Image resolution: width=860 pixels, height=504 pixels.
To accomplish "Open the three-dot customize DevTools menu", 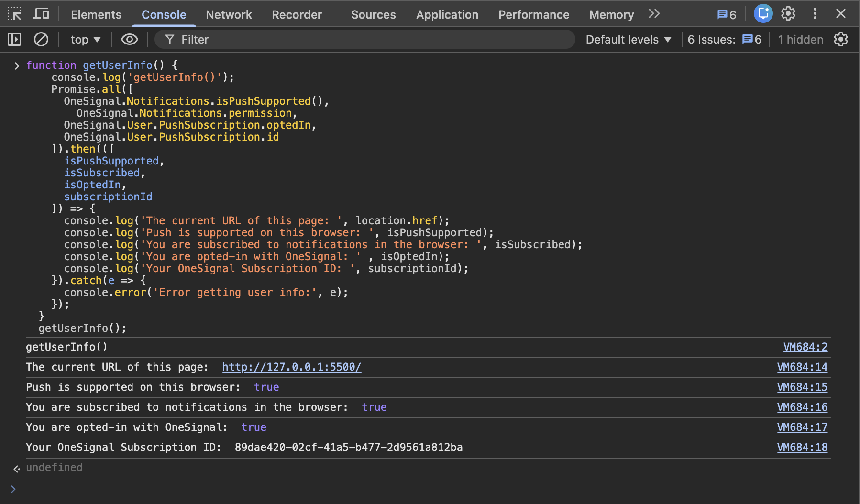I will tap(815, 14).
